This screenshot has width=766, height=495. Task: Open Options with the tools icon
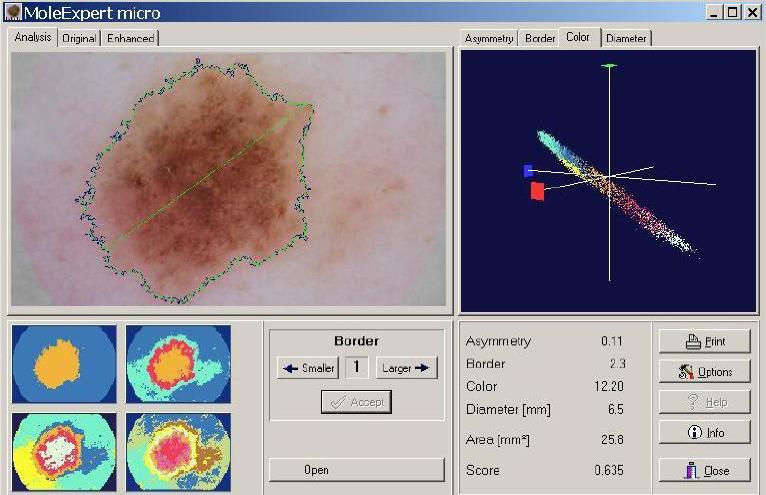704,372
